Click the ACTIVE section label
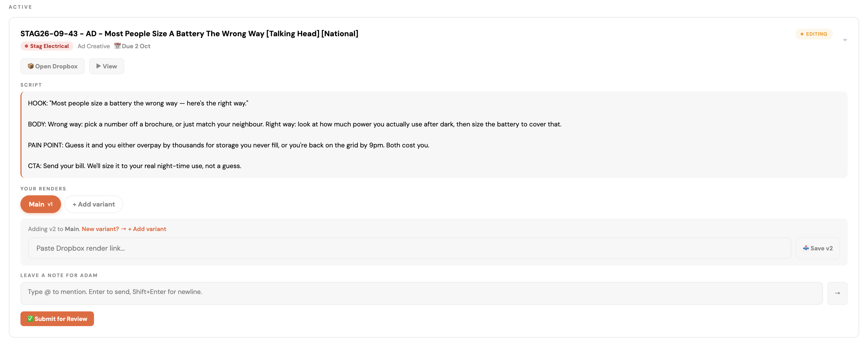 pyautogui.click(x=20, y=7)
